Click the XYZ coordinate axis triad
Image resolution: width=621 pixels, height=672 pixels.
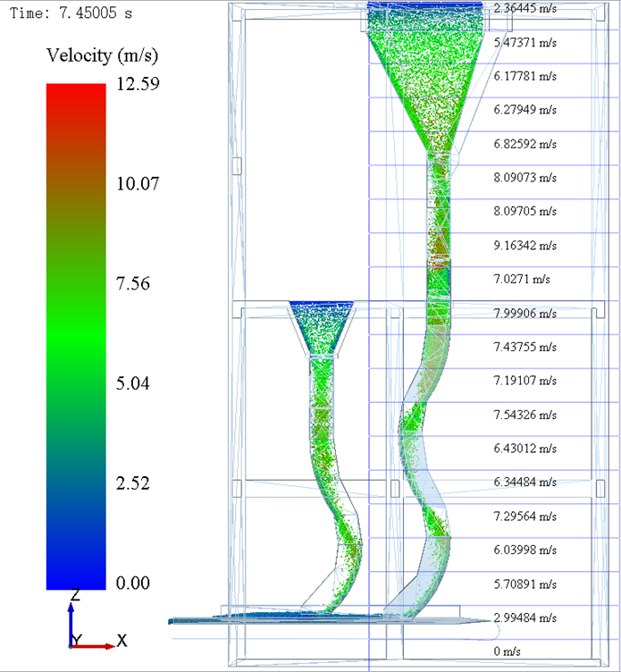pyautogui.click(x=97, y=619)
